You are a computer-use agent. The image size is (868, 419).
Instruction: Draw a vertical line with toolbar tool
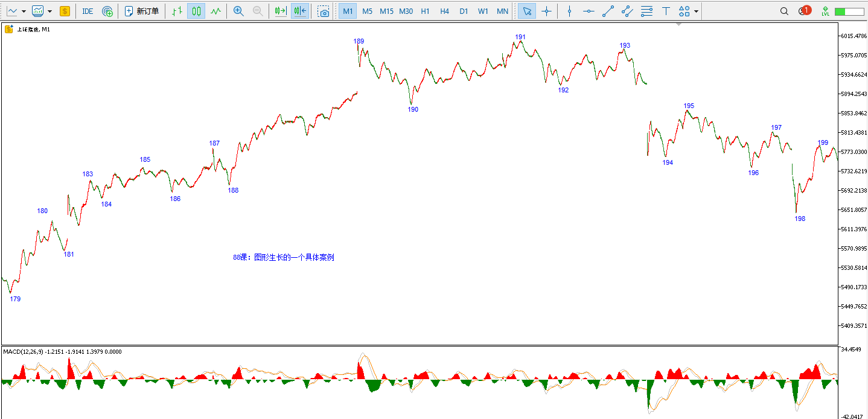tap(569, 11)
